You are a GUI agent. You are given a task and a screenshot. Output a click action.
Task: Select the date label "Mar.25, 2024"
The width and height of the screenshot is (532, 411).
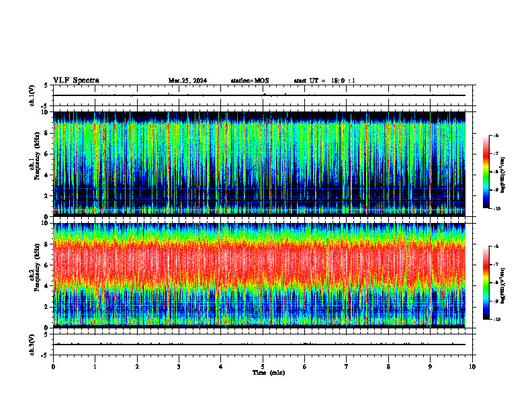pos(187,81)
